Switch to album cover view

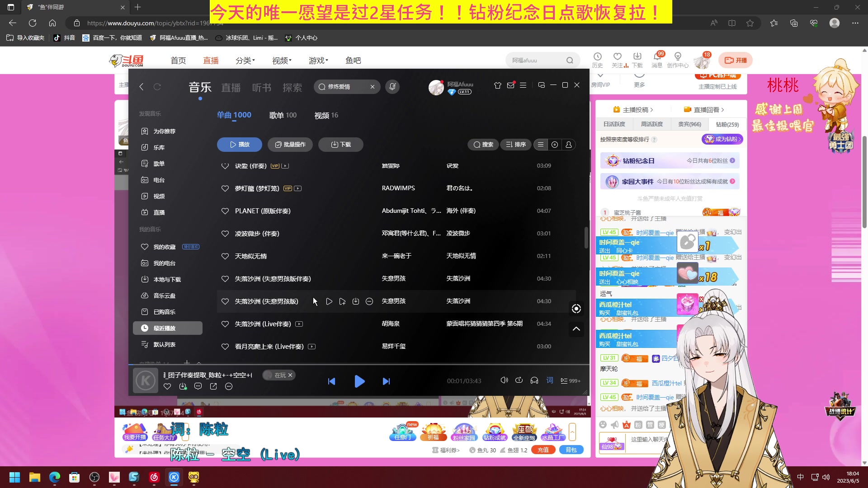[555, 145]
